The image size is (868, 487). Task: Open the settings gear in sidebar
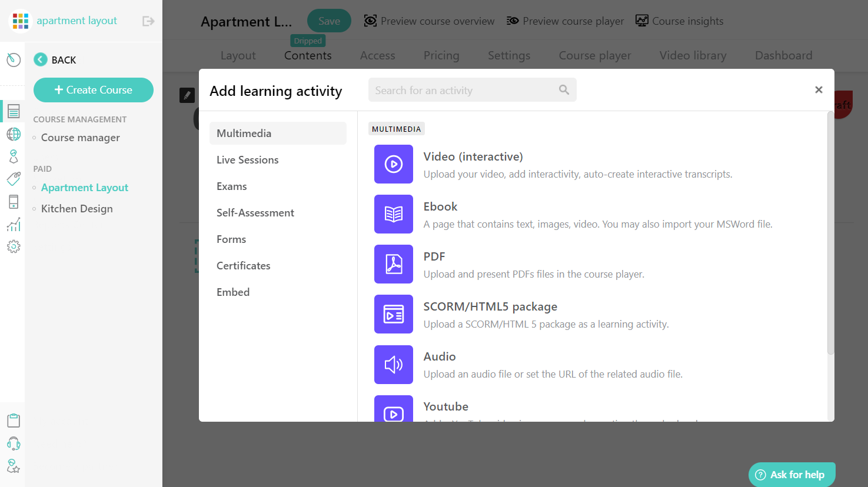(x=14, y=246)
